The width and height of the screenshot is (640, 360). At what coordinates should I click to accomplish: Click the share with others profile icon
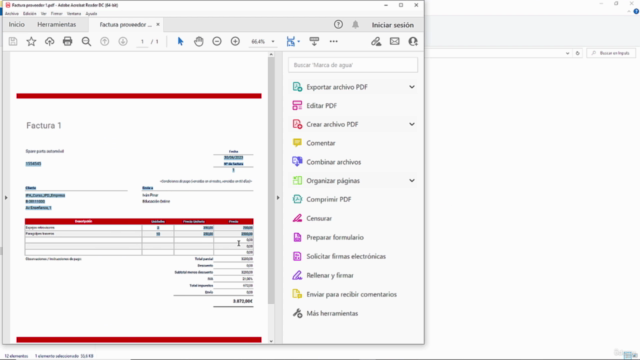point(413,41)
